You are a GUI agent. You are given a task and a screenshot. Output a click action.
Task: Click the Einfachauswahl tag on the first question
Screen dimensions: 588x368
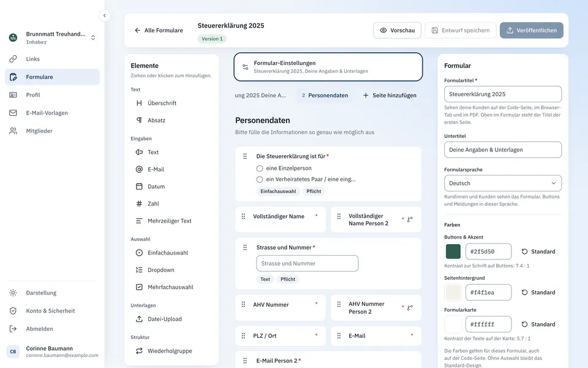click(278, 191)
